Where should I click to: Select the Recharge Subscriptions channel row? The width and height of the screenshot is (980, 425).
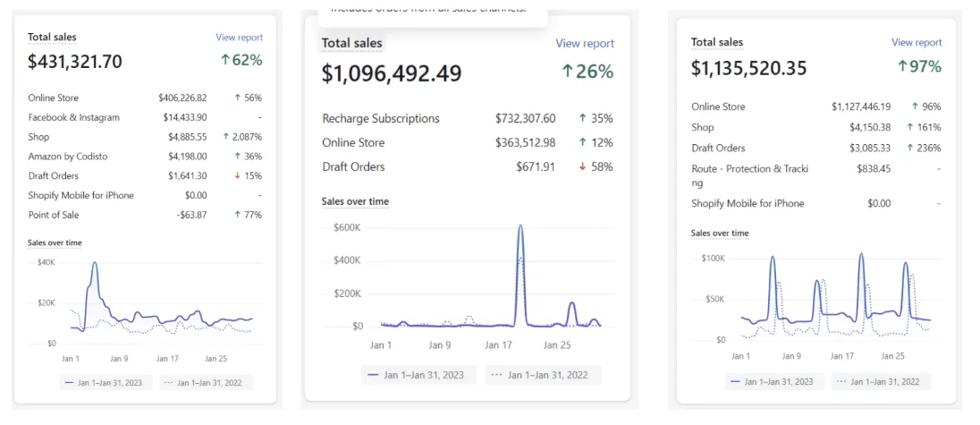(381, 118)
